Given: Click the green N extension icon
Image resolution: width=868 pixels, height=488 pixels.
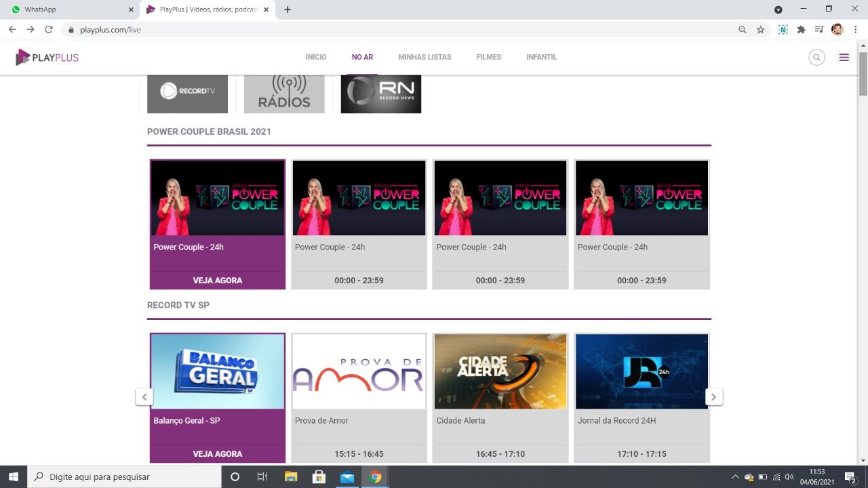Looking at the screenshot, I should (x=783, y=30).
